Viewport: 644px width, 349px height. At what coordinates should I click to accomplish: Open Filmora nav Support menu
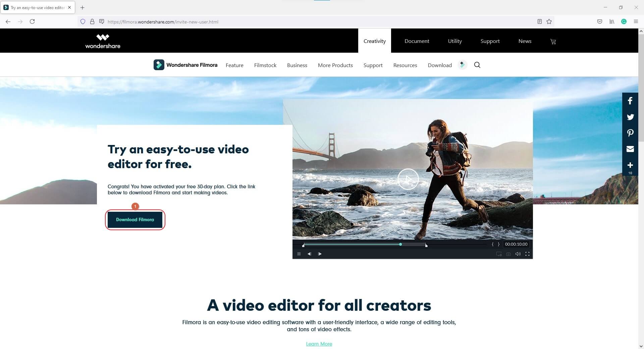click(373, 65)
